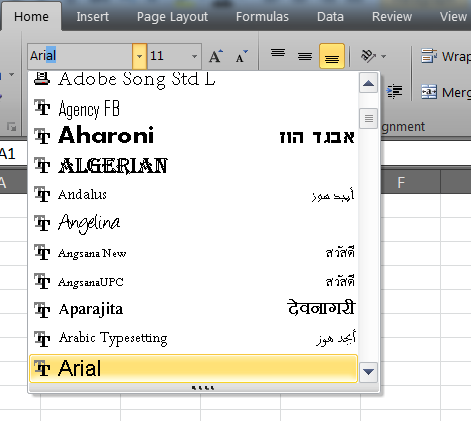
Task: Click the TrueType icon beside Agency FB
Action: click(42, 107)
